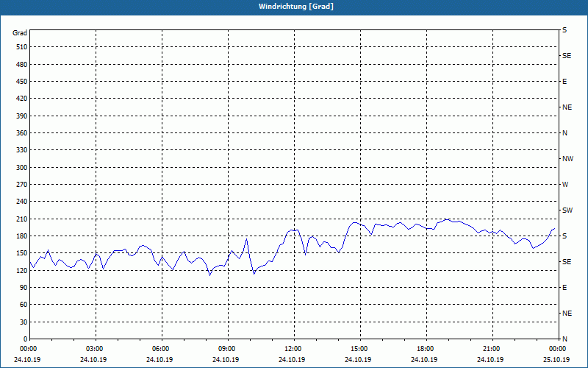Select the 25.10.19 date label
Screen dimensions: 588x368
pyautogui.click(x=556, y=359)
